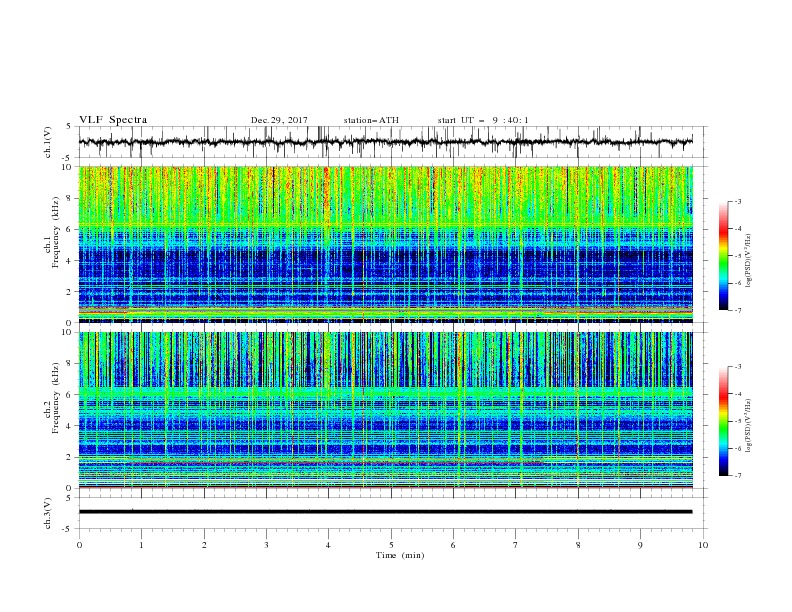Click the upper PSD color scale bar

(x=724, y=256)
